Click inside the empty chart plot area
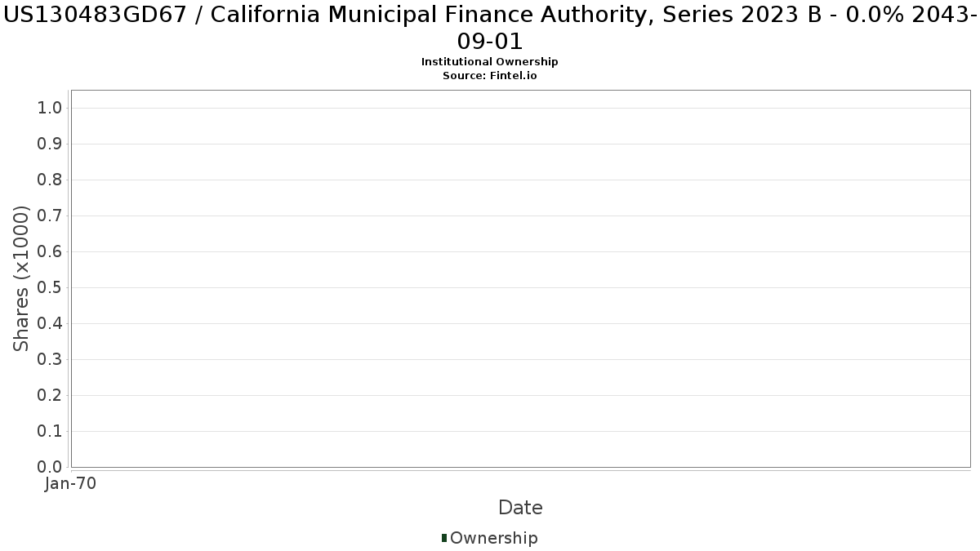This screenshot has width=980, height=551. [x=520, y=278]
